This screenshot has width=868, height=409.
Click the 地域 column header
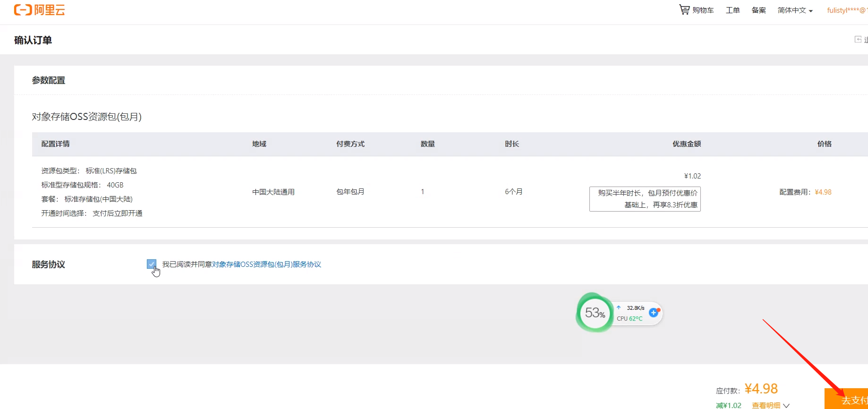coord(259,144)
